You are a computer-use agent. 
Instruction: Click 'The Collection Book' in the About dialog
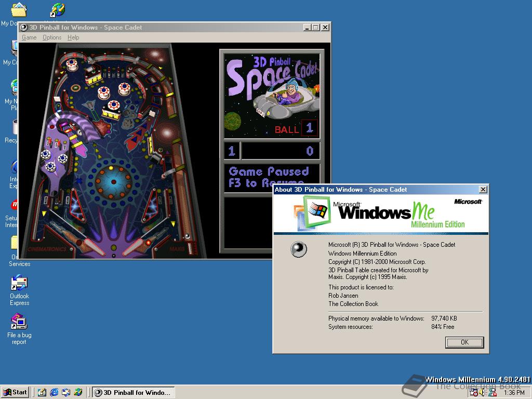[x=353, y=304]
